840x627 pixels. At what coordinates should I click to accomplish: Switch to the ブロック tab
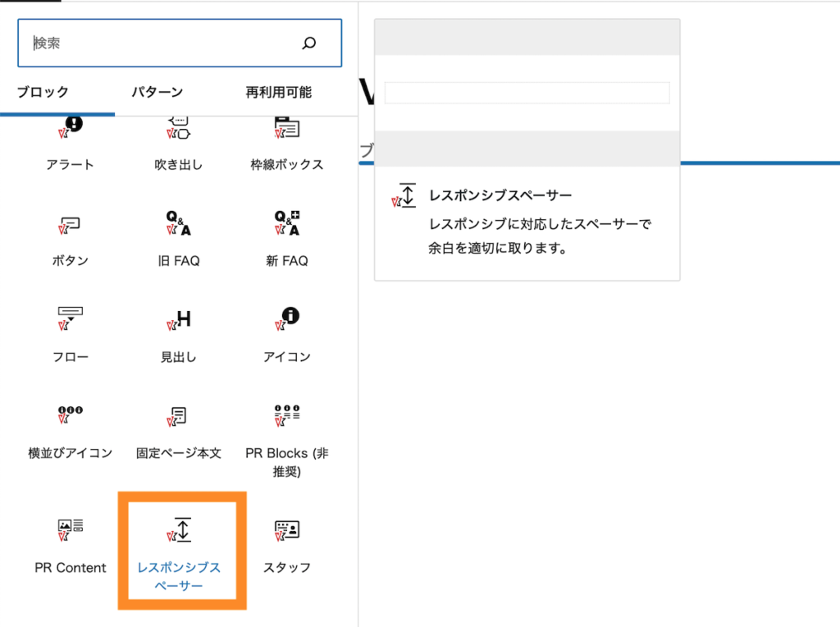pyautogui.click(x=43, y=93)
